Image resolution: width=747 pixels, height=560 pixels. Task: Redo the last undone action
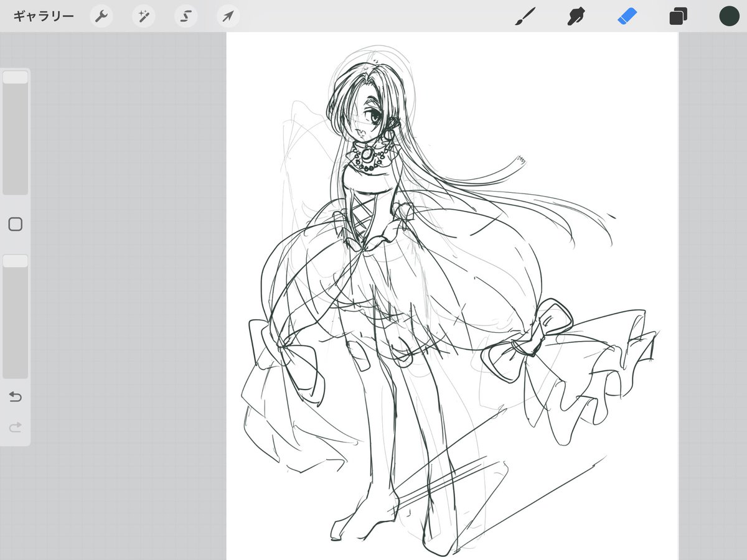(16, 427)
